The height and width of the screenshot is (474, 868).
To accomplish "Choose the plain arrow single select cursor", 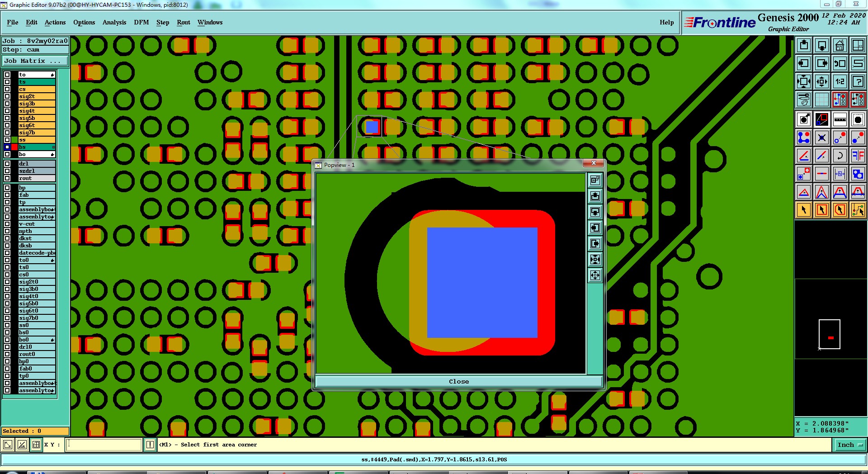I will 804,210.
